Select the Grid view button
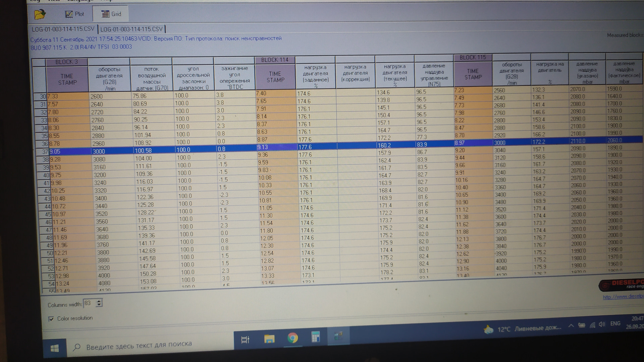 (111, 14)
